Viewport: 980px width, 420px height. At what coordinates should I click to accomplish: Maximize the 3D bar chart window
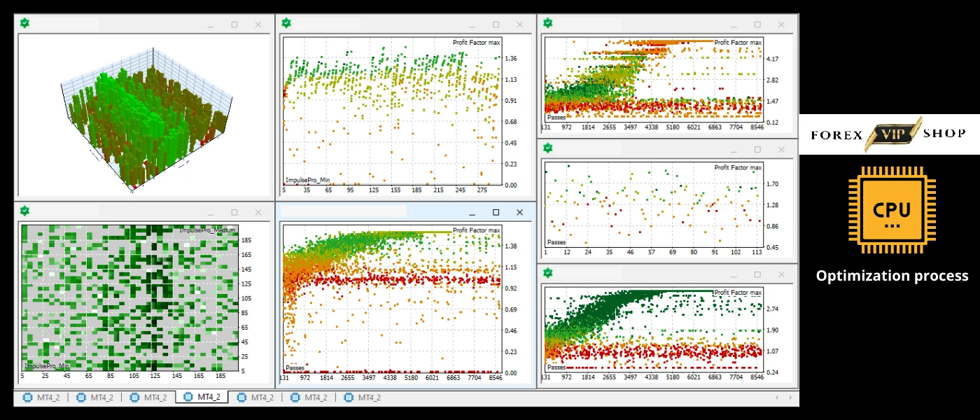point(234,24)
